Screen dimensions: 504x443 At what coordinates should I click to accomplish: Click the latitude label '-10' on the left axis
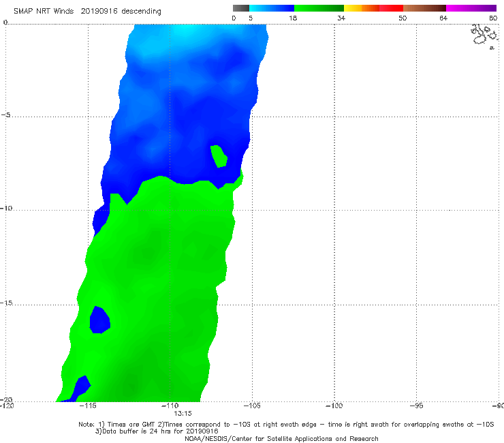(6, 208)
